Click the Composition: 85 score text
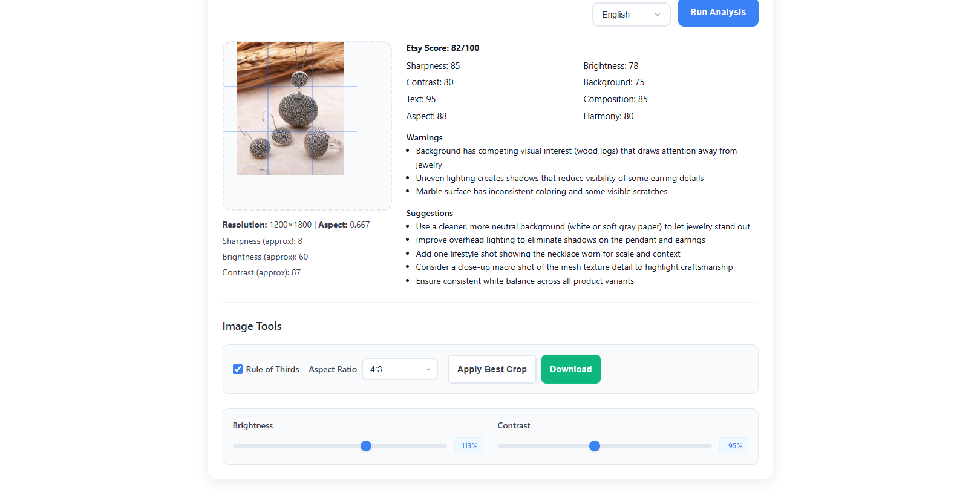Image resolution: width=980 pixels, height=495 pixels. click(615, 99)
